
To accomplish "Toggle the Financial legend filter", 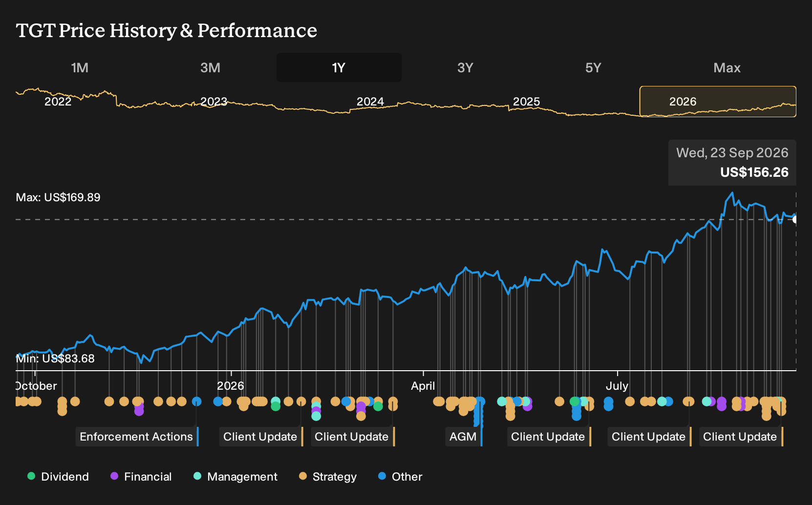I will [x=141, y=477].
